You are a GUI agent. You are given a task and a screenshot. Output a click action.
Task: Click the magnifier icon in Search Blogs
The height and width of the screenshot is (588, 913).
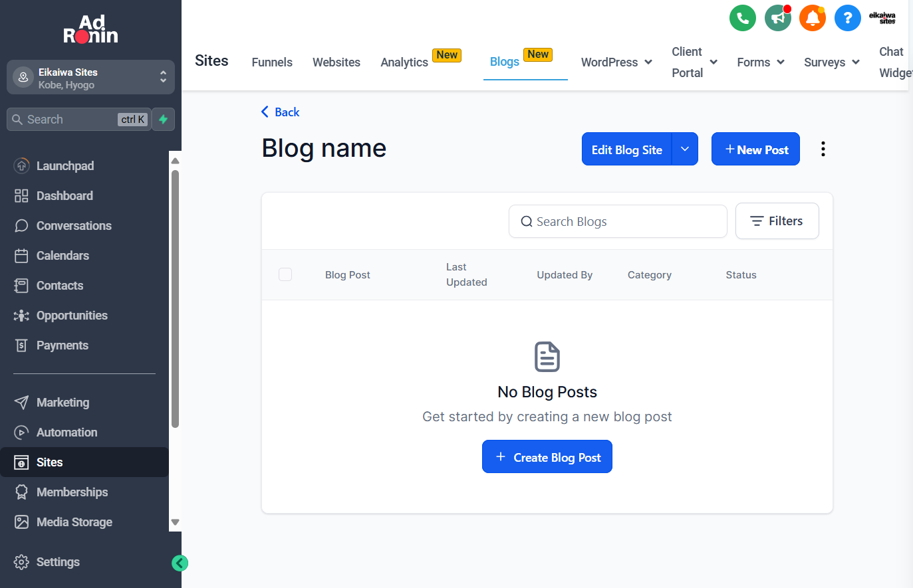(x=527, y=222)
